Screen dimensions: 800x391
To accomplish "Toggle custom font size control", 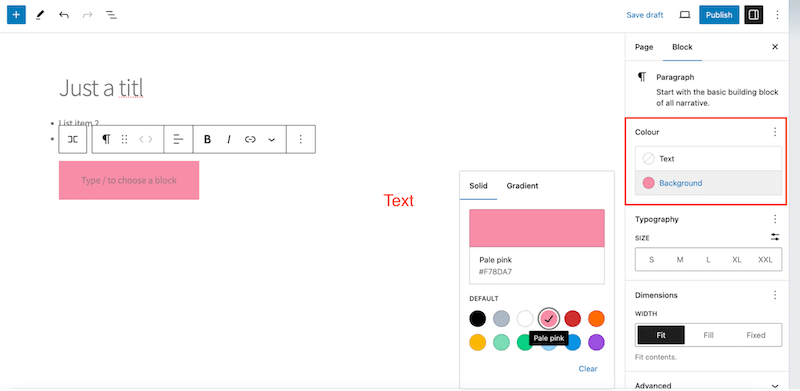I will 775,237.
